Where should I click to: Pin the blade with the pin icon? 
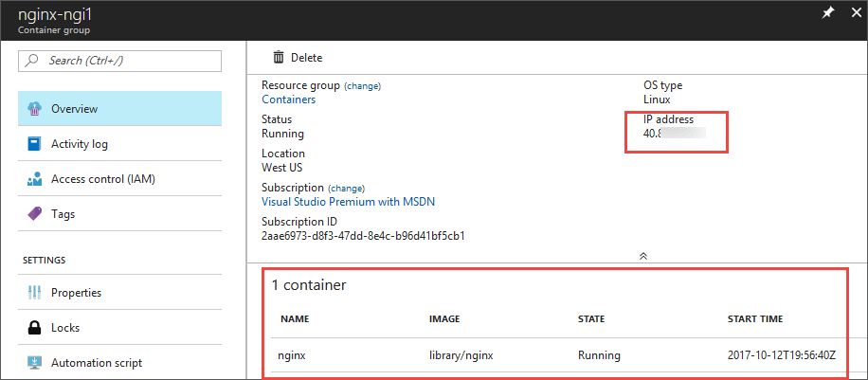tap(827, 14)
